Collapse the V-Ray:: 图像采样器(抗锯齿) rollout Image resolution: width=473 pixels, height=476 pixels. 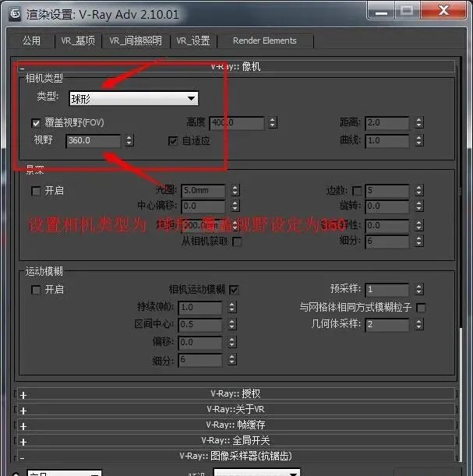pos(236,456)
